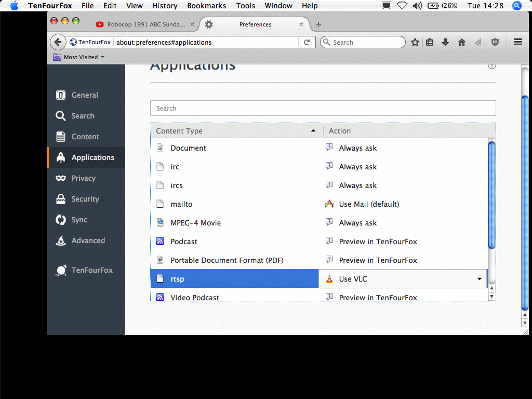Viewport: 532px width, 399px height.
Task: Click the TenFourFox site identity button
Action: click(90, 42)
